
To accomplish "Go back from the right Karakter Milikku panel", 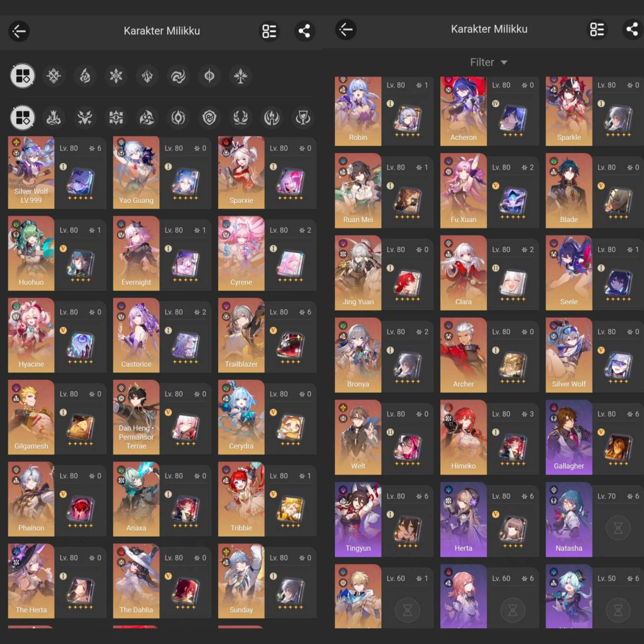I will point(346,30).
